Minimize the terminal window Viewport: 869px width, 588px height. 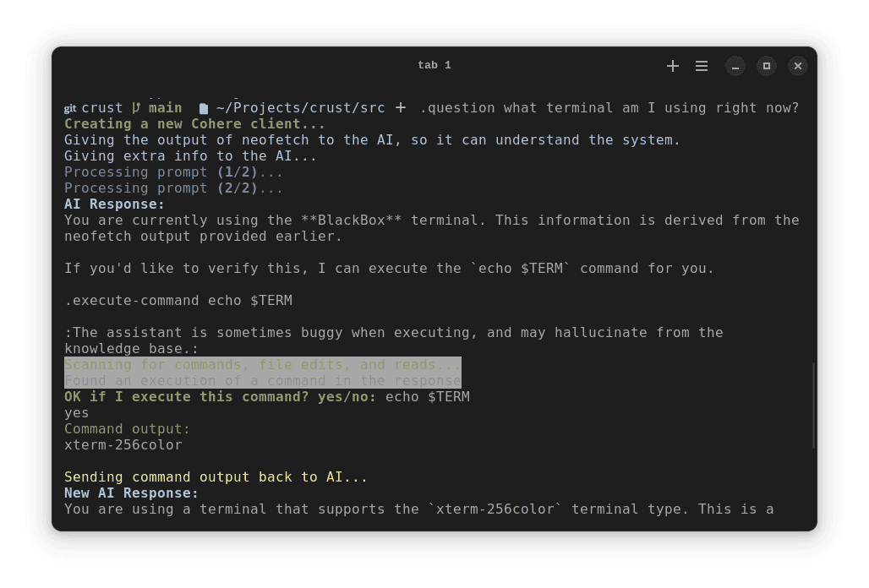[735, 66]
